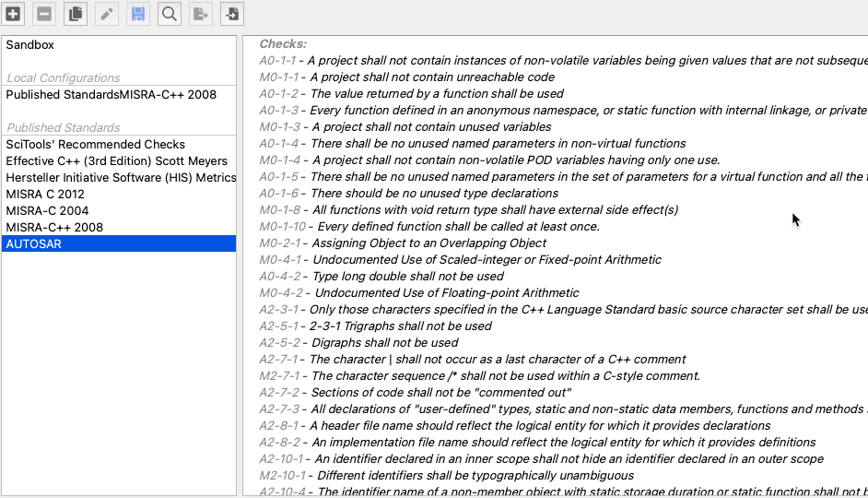Click the edit pencil icon

point(107,14)
